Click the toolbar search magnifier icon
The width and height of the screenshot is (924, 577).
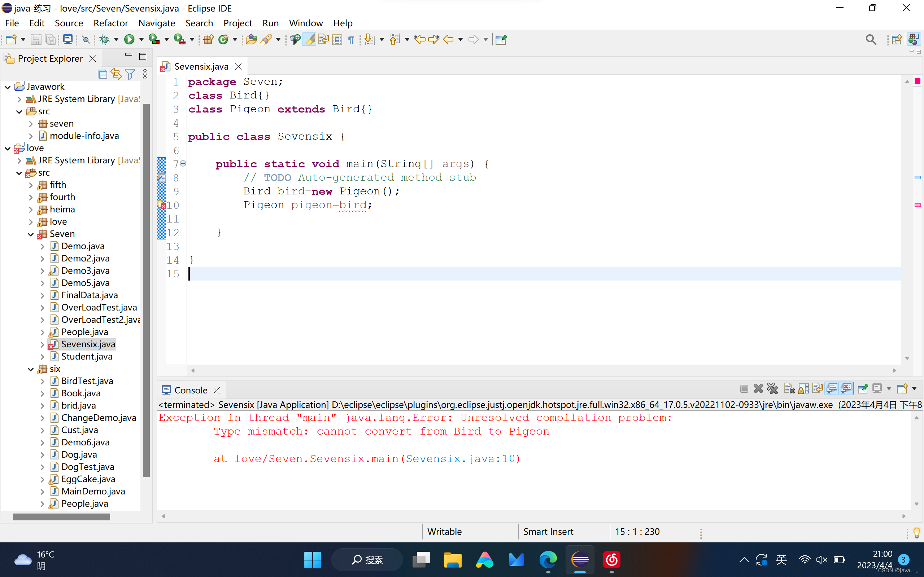[871, 39]
